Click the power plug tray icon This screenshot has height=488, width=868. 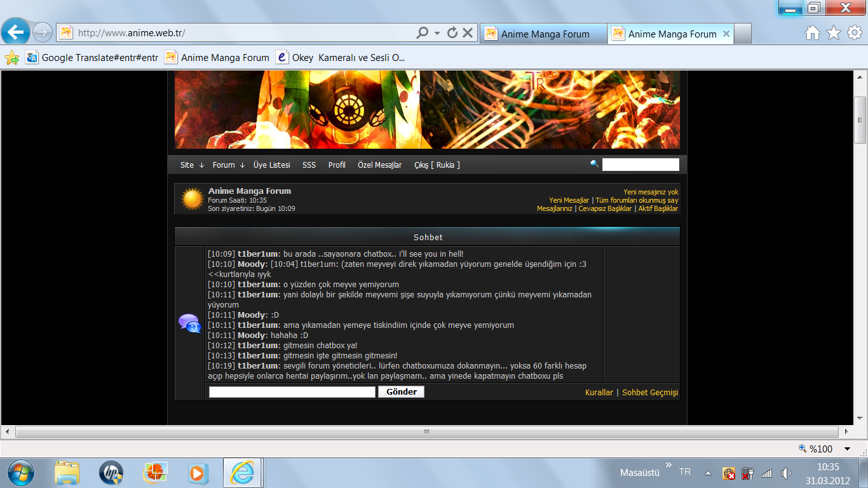coord(748,473)
